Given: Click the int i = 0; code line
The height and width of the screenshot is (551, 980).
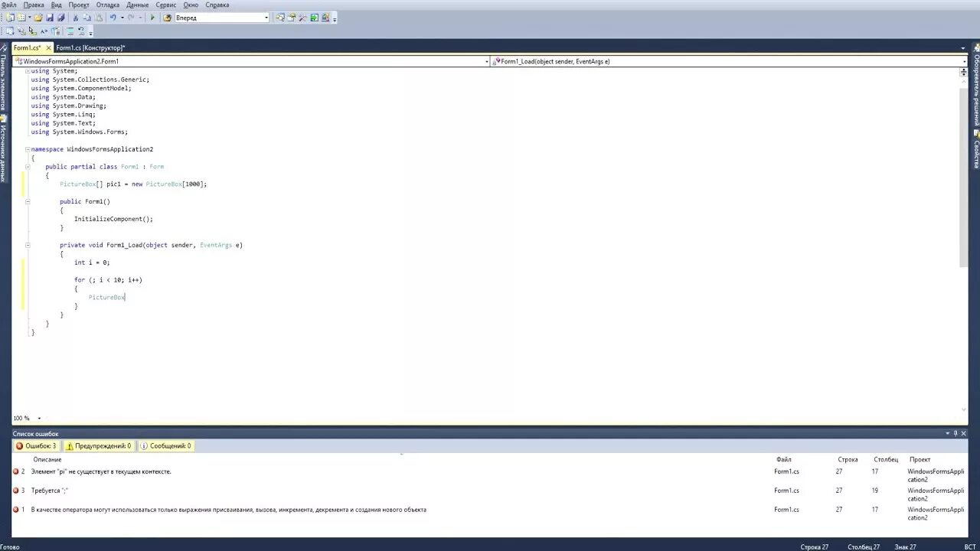Looking at the screenshot, I should (x=92, y=262).
